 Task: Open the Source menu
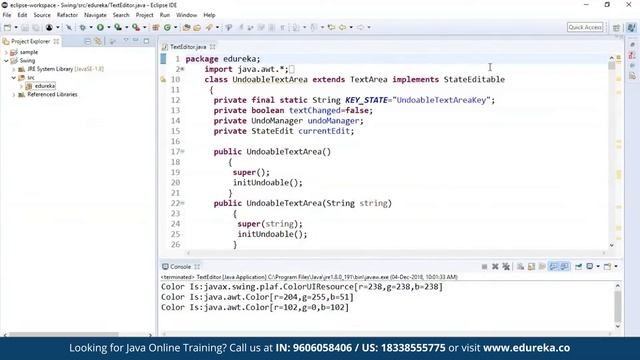point(42,15)
